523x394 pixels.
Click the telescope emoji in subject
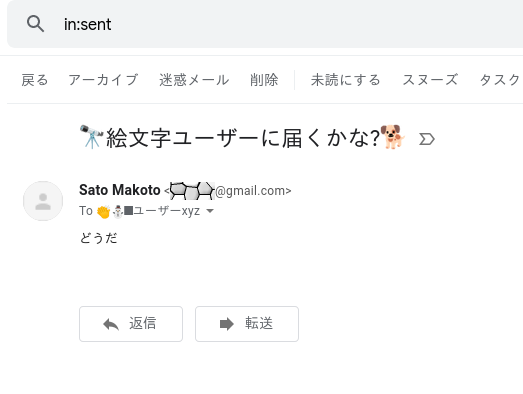coord(91,136)
